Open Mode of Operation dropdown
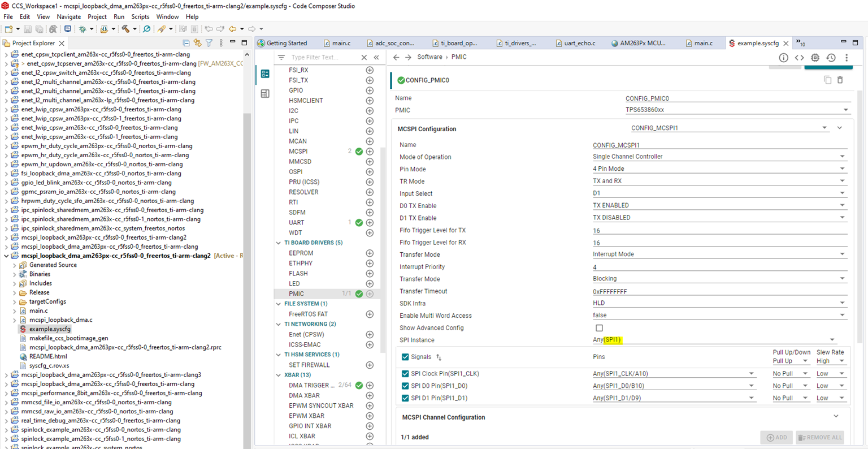 719,157
